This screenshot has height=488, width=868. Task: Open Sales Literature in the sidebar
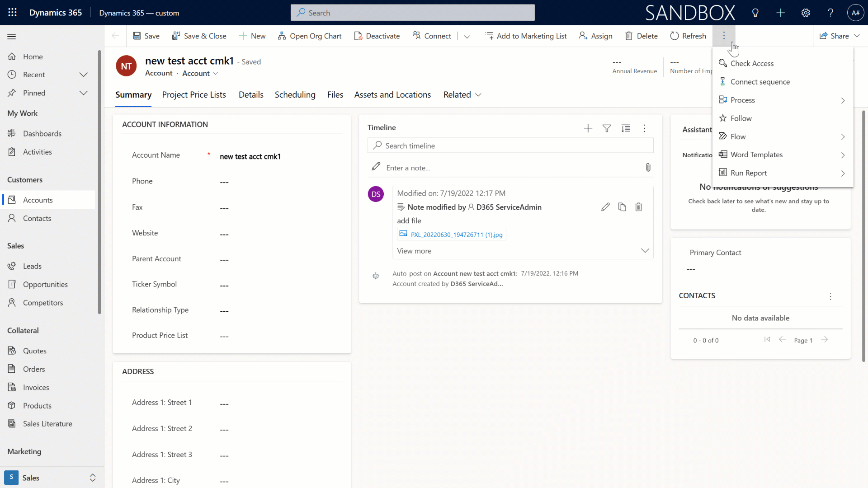click(47, 423)
